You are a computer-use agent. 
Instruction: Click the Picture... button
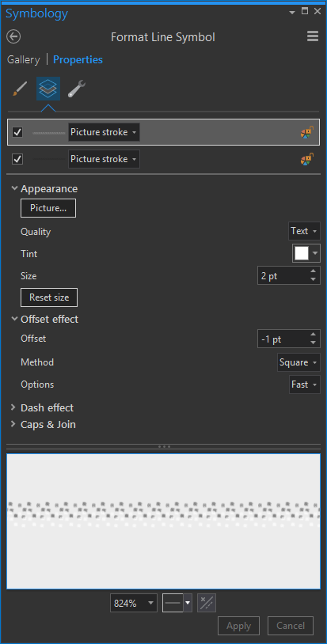(x=48, y=208)
